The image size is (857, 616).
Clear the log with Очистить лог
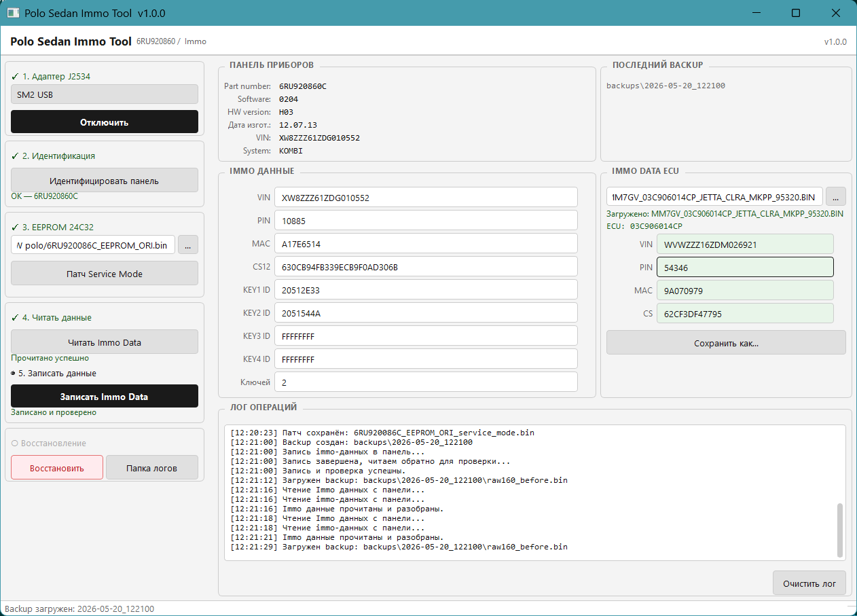(x=809, y=583)
